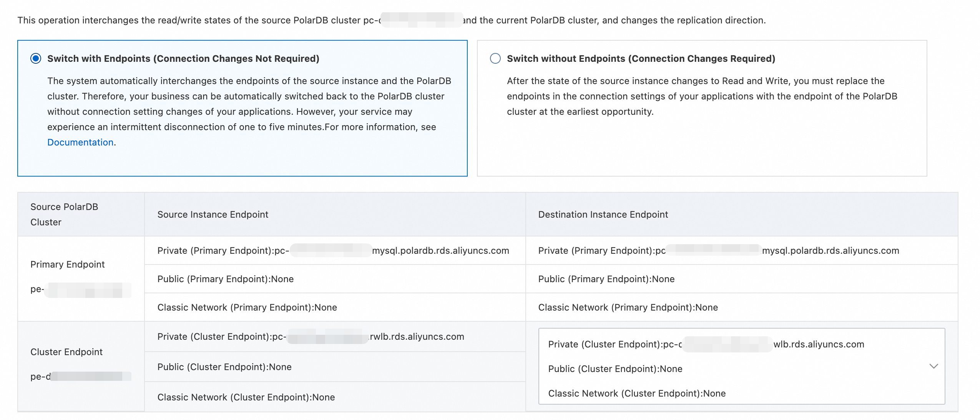Click the destination Public (Primary Endpoint) cell
This screenshot has width=980, height=420.
pyautogui.click(x=606, y=279)
